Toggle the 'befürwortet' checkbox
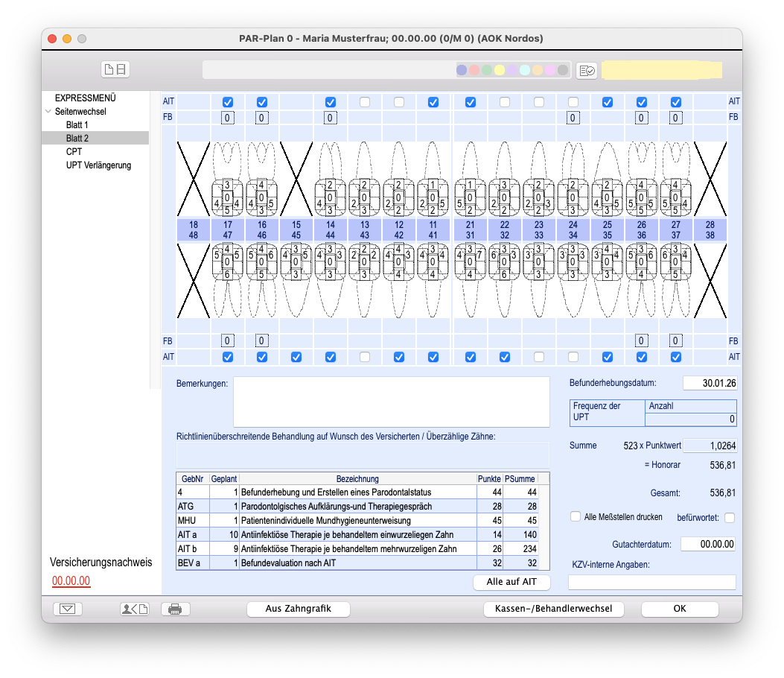The image size is (784, 678). click(x=729, y=517)
